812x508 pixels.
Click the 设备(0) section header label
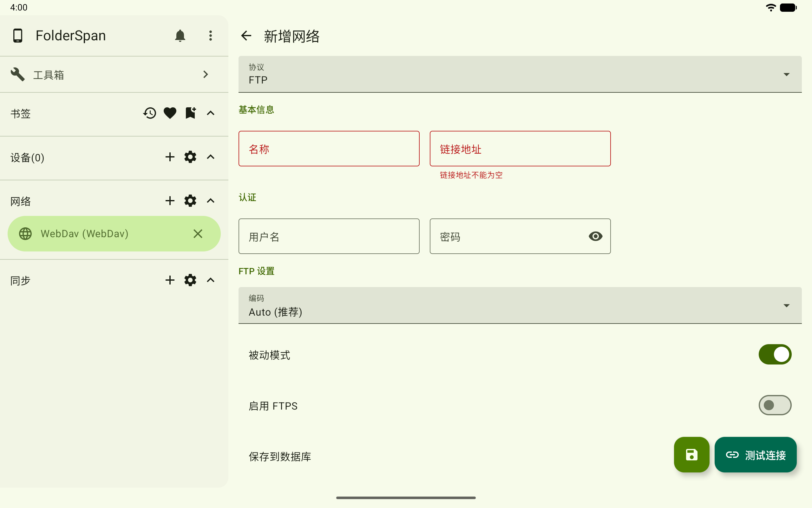pos(27,157)
